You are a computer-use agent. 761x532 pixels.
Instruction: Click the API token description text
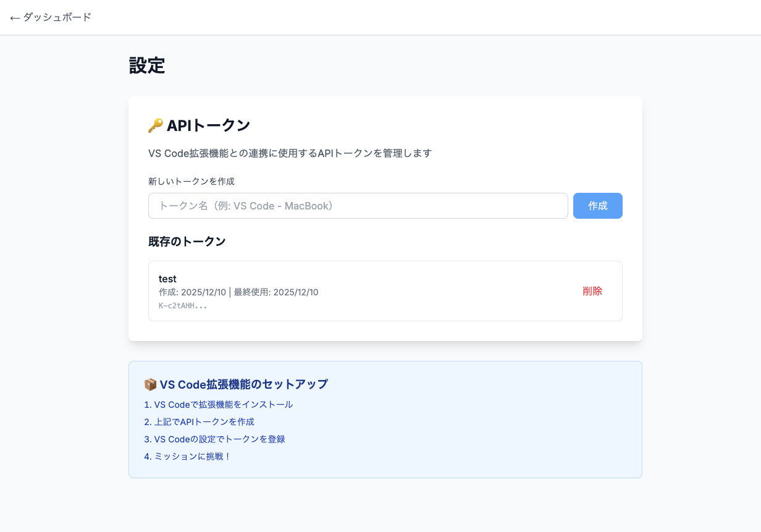290,153
